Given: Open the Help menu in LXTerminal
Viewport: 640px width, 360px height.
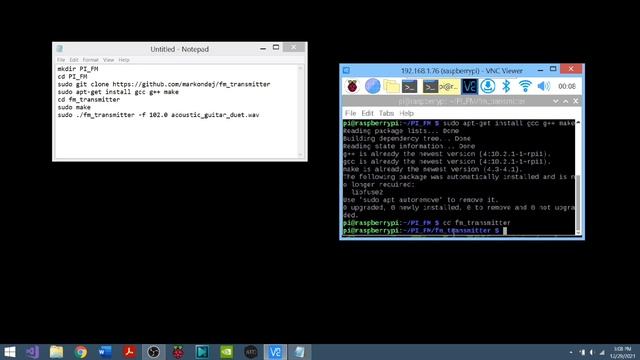Looking at the screenshot, I should click(x=406, y=113).
